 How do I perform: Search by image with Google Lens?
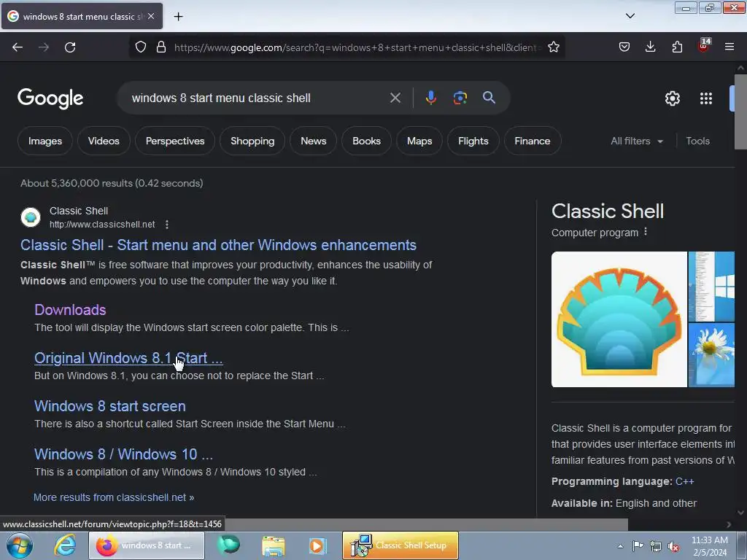pos(460,98)
